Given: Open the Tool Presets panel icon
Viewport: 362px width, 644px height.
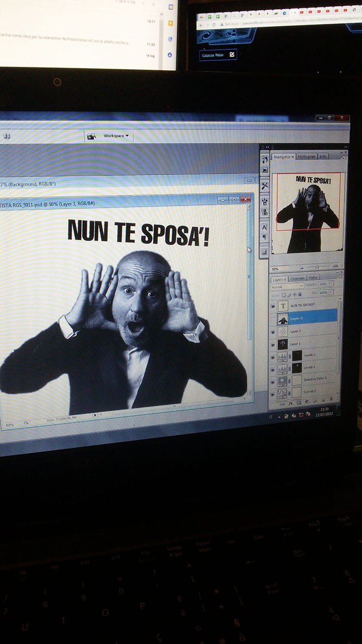Looking at the screenshot, I should [265, 186].
